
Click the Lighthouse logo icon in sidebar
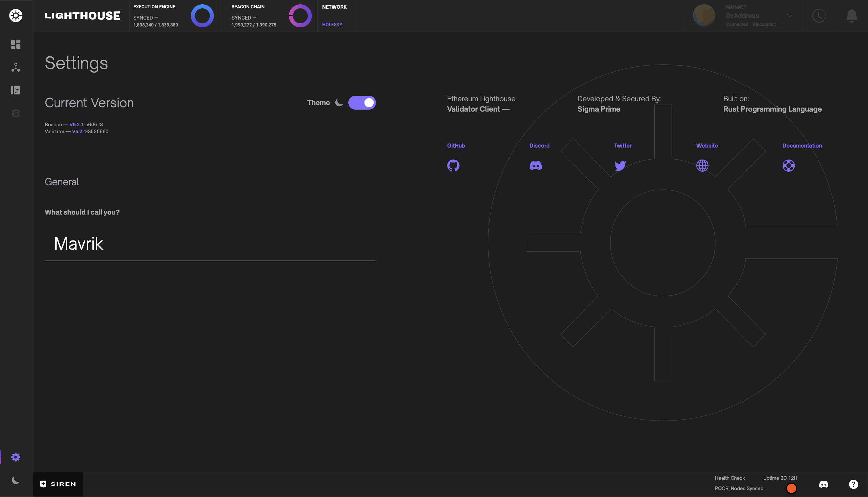click(x=16, y=16)
